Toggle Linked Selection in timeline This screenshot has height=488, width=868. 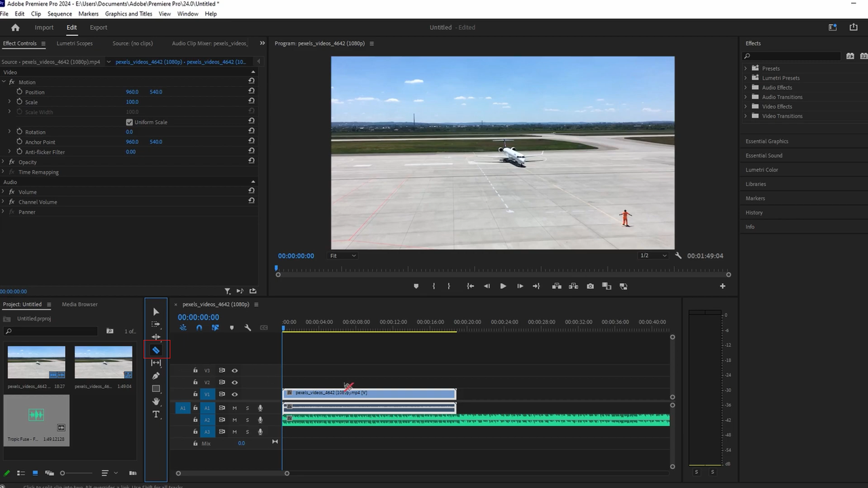215,328
